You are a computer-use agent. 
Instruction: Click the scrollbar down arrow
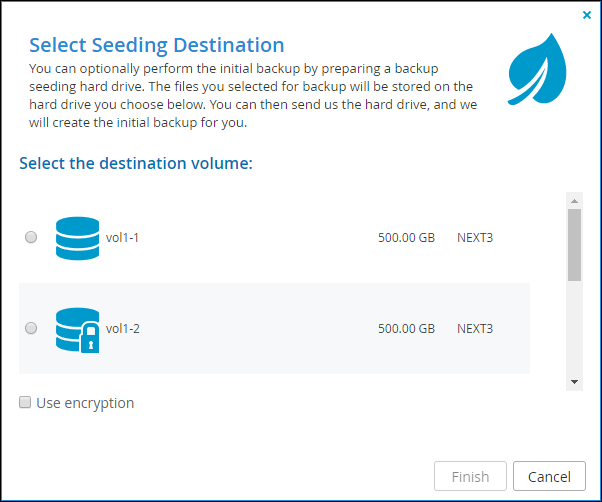click(x=574, y=382)
